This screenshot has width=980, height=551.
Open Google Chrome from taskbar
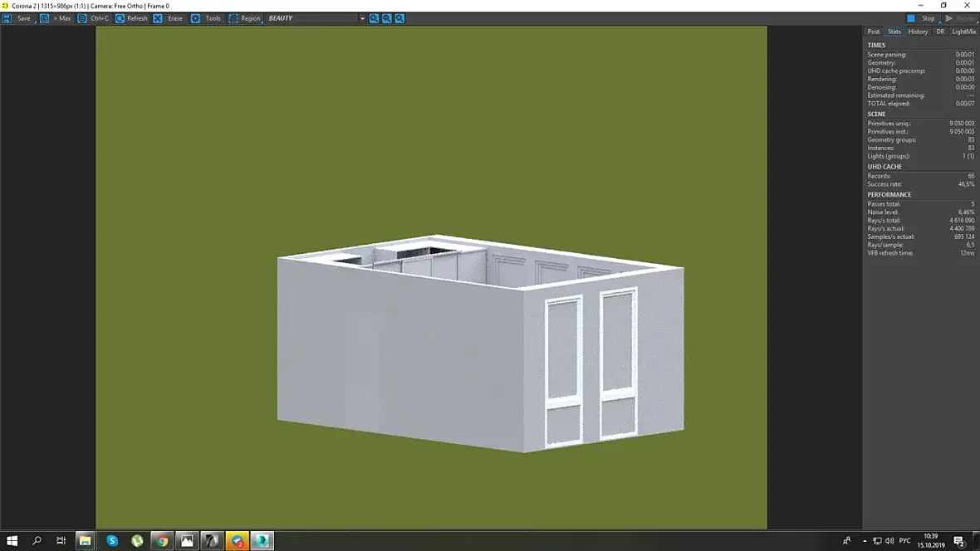pyautogui.click(x=162, y=541)
